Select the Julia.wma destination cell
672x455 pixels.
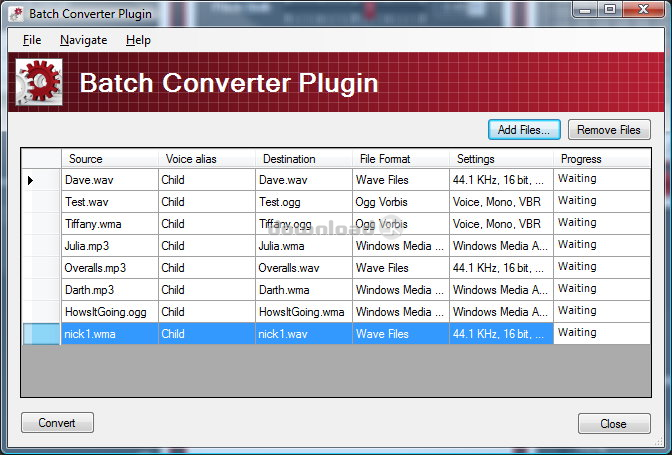click(304, 246)
